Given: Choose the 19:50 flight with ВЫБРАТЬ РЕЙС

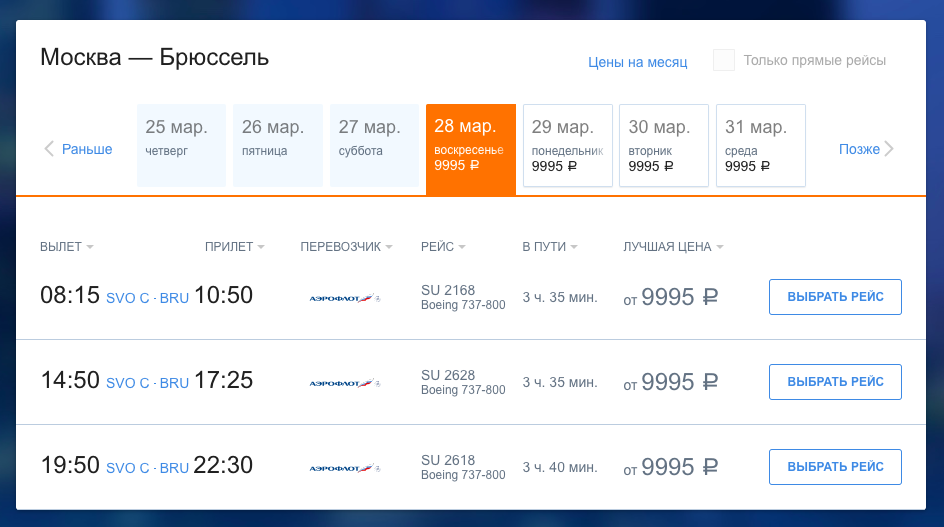Looking at the screenshot, I should click(x=835, y=467).
